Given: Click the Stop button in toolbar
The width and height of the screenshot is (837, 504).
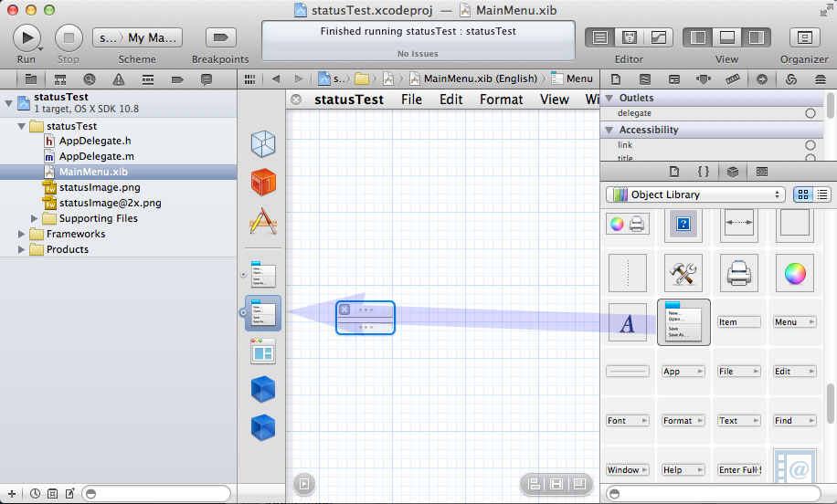Looking at the screenshot, I should pyautogui.click(x=69, y=37).
